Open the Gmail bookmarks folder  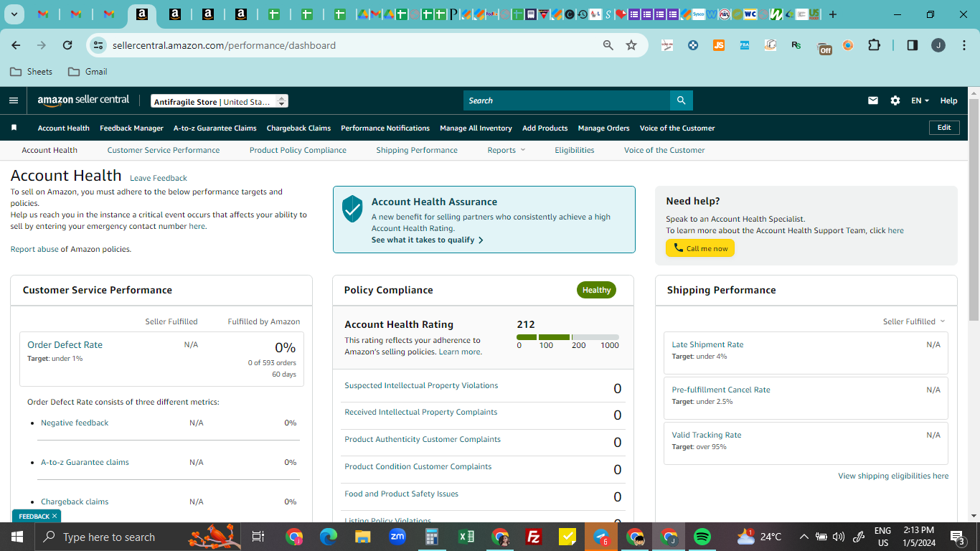[88, 72]
